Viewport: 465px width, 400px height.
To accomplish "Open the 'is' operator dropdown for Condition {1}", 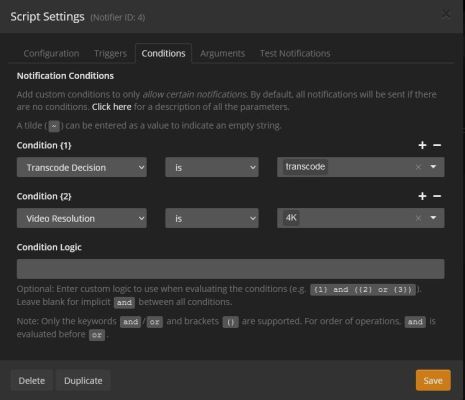I will point(212,167).
